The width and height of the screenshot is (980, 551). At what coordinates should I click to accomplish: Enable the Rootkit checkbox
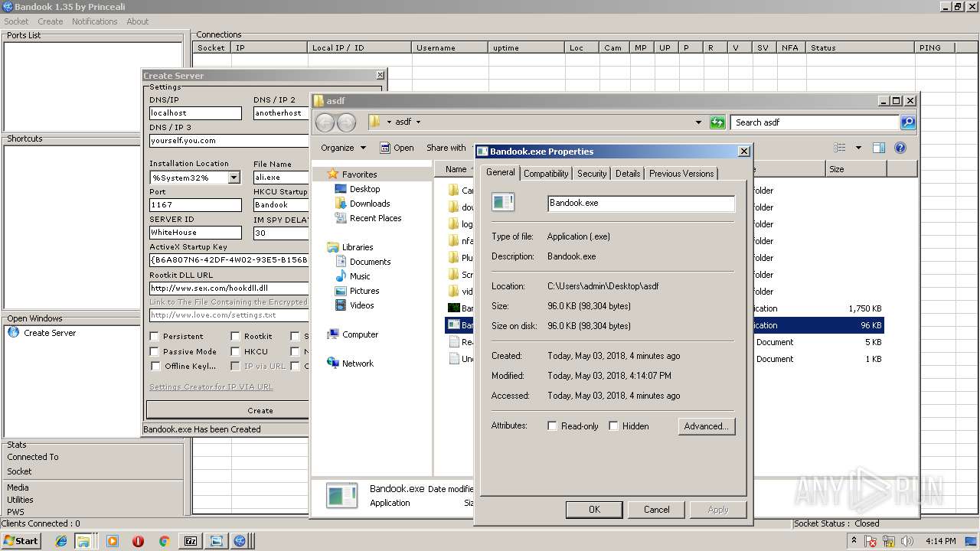[x=235, y=336]
